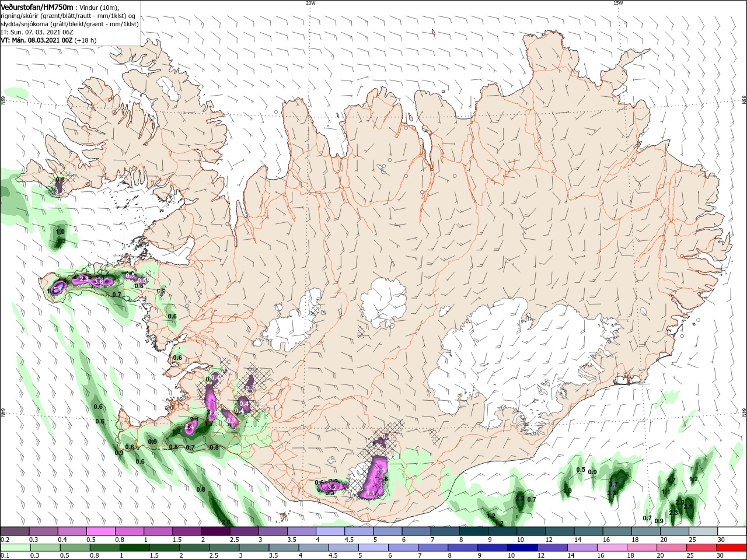Click rain legend swatch between 1 and 1.5
This screenshot has height=560, width=747.
(135, 548)
